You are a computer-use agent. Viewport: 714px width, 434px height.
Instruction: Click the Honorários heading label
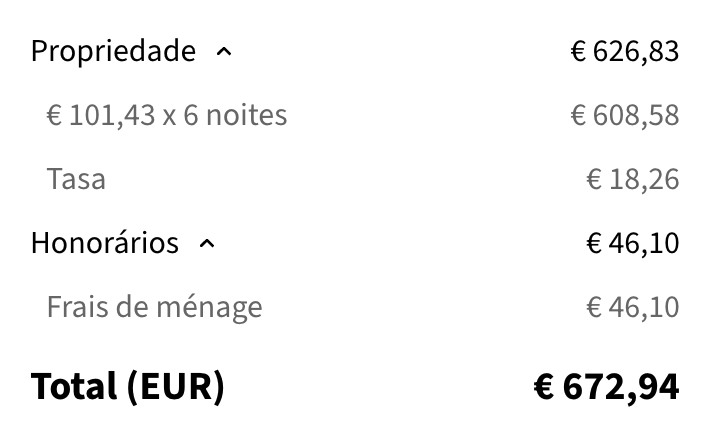click(x=105, y=243)
